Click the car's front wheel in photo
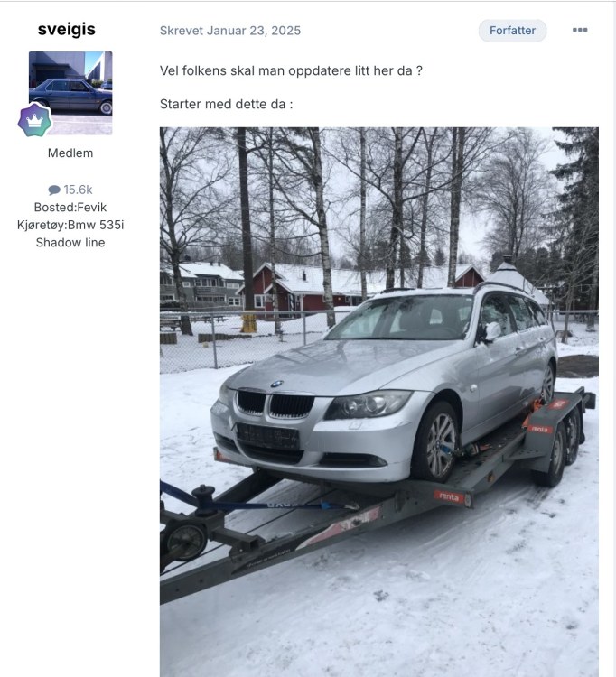Image resolution: width=616 pixels, height=677 pixels. pos(435,443)
